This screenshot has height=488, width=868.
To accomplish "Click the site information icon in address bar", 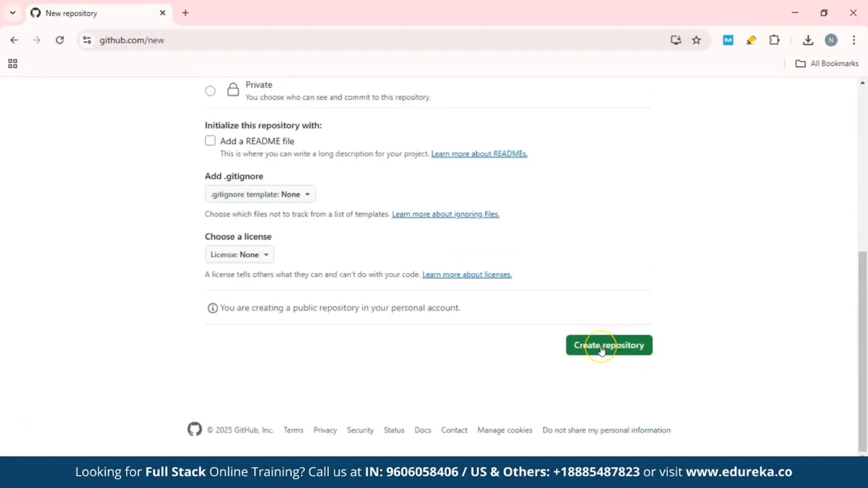I will pos(87,40).
